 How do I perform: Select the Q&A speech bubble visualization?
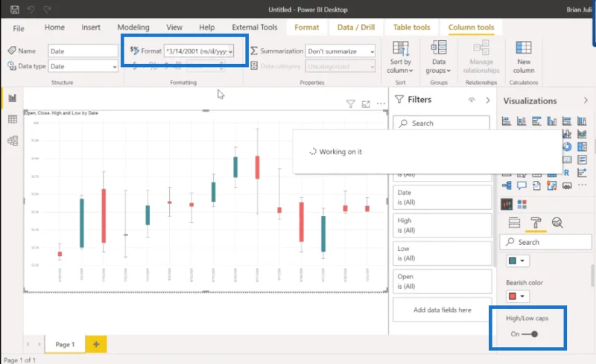pos(521,185)
